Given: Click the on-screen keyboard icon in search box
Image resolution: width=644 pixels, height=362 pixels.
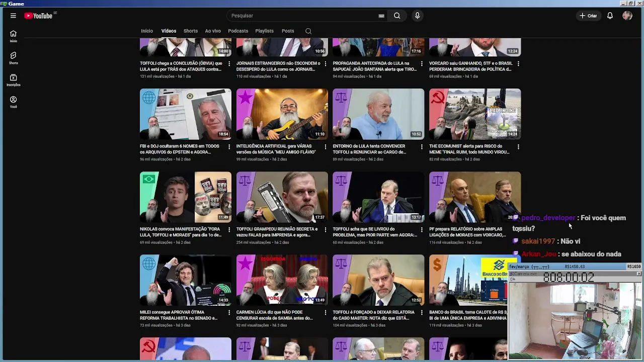Looking at the screenshot, I should pos(381,16).
